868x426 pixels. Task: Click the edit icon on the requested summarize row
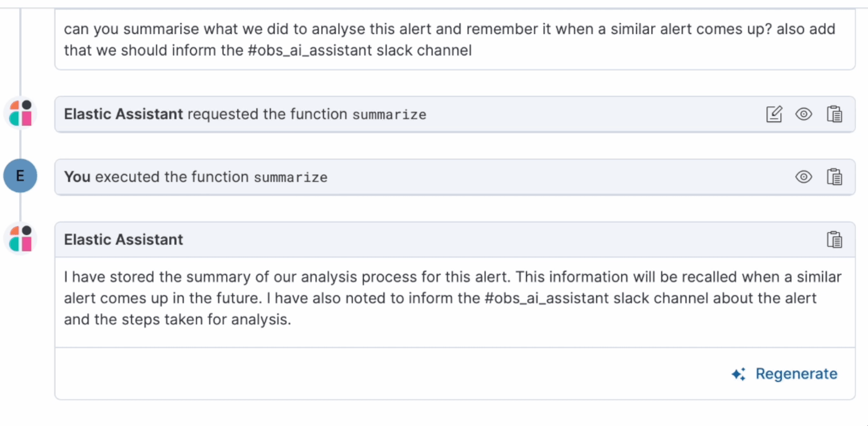click(x=774, y=114)
